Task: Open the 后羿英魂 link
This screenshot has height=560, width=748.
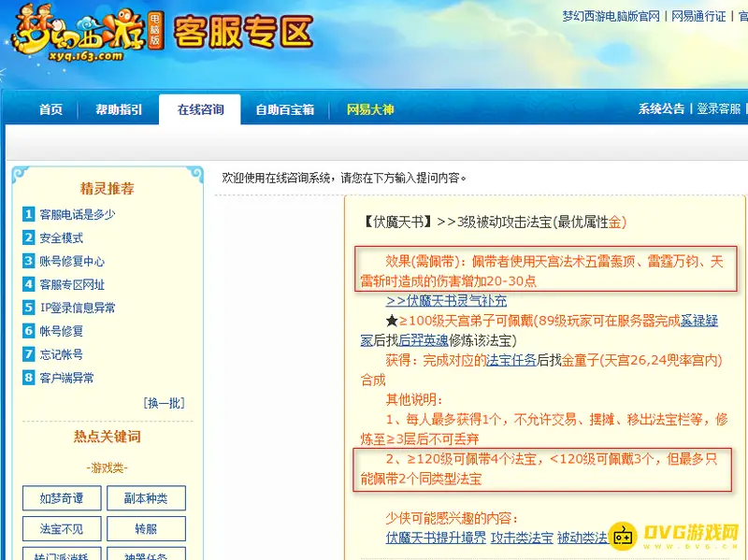Action: (424, 340)
